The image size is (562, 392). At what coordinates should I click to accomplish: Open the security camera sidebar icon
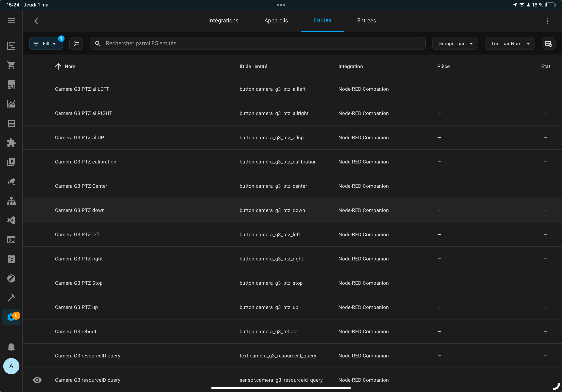tap(11, 181)
